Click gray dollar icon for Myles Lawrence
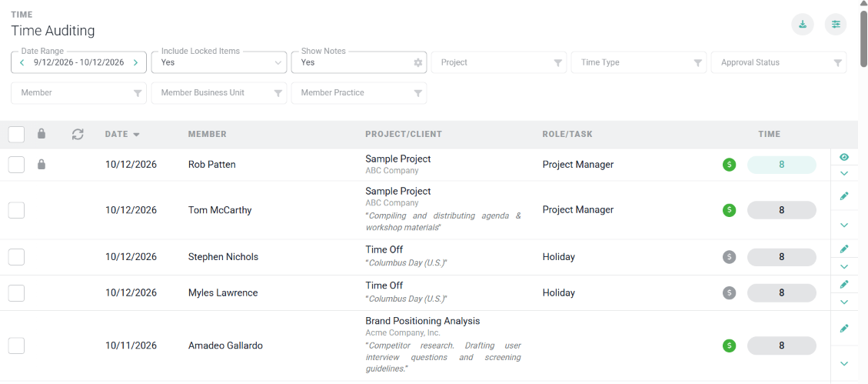The width and height of the screenshot is (868, 384). coord(729,292)
